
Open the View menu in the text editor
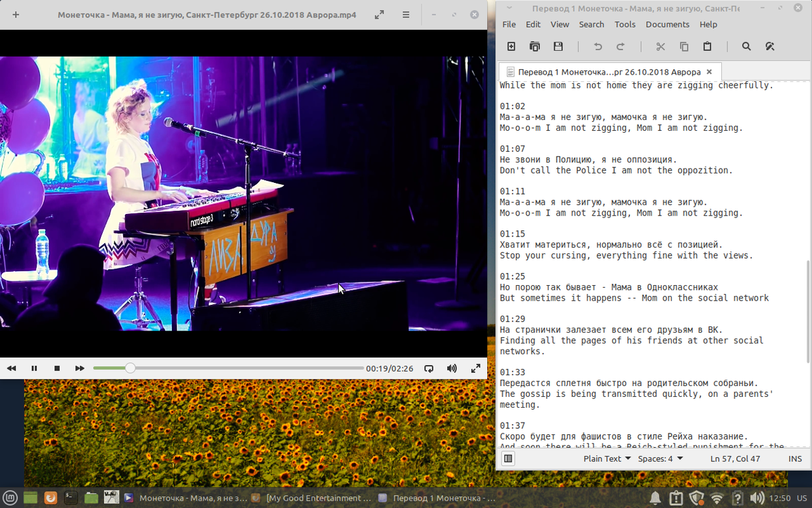click(x=560, y=24)
